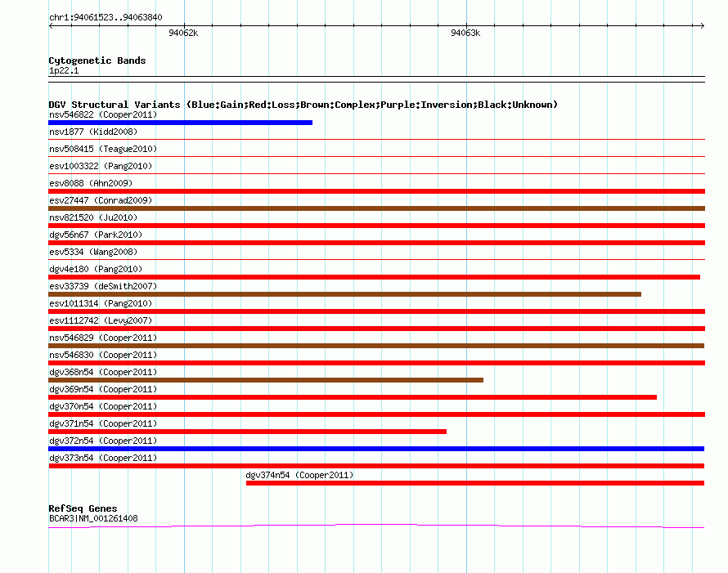
Task: Select the dgv368n54 (Cooper2011) label
Action: (x=103, y=372)
